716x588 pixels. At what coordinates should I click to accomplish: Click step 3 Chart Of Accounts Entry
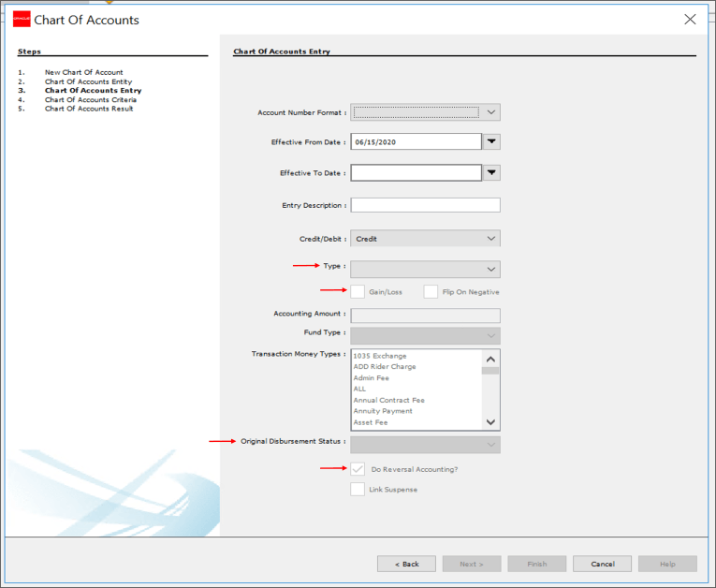pos(94,91)
